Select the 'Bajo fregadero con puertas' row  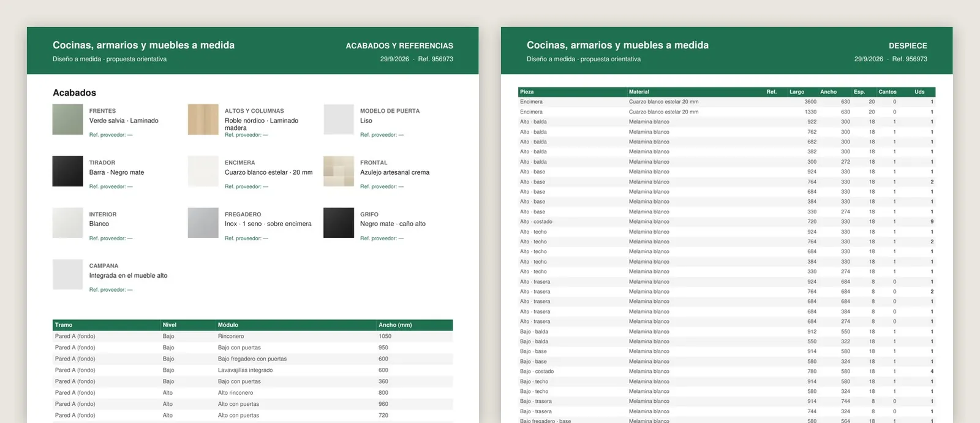[252, 359]
